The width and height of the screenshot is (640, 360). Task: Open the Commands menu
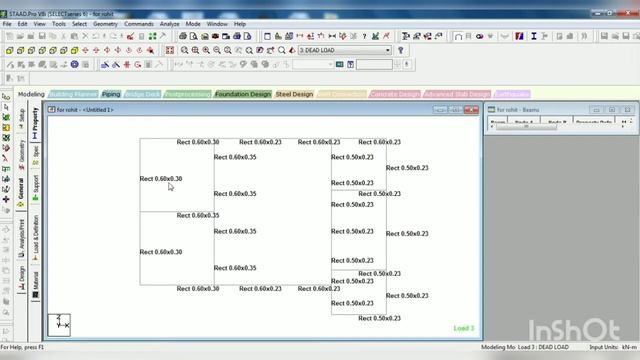click(x=139, y=24)
